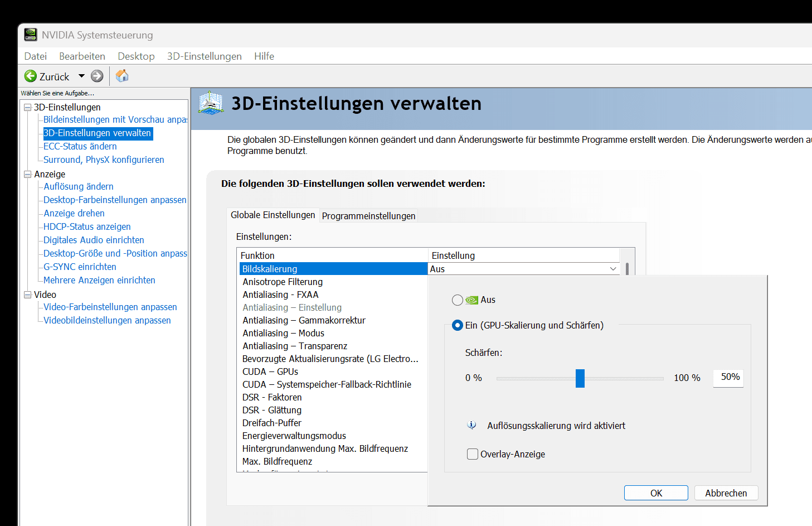The image size is (812, 526).
Task: Select the Anisotrope Filterung row
Action: [x=333, y=282]
